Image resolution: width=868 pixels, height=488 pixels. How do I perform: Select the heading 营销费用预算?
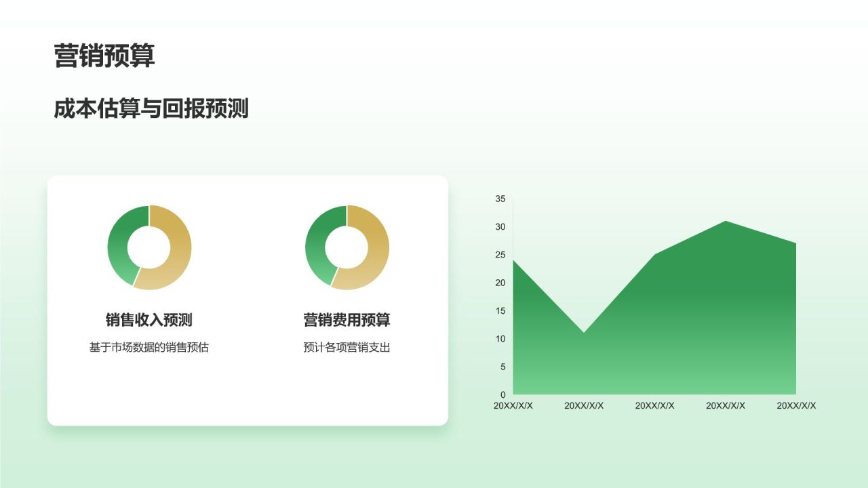[x=347, y=320]
